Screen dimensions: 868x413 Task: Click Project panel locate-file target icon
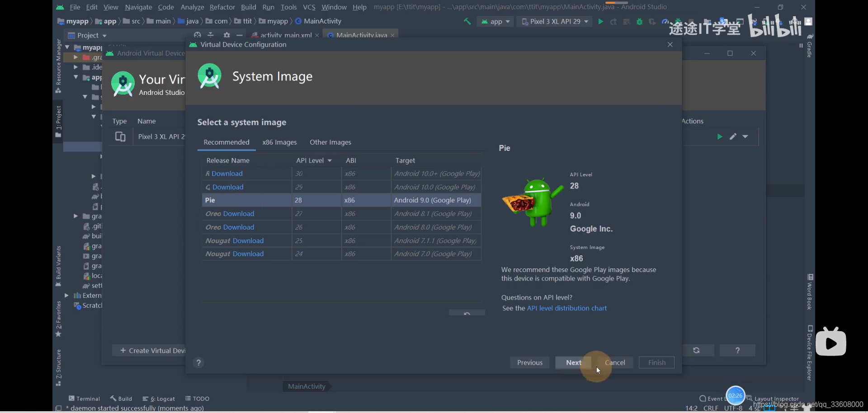[x=197, y=35]
